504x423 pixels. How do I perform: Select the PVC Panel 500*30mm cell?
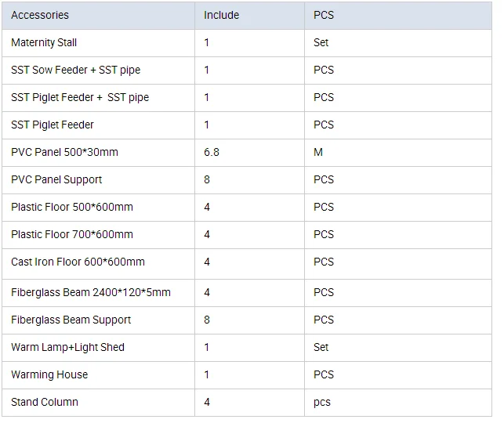point(64,152)
